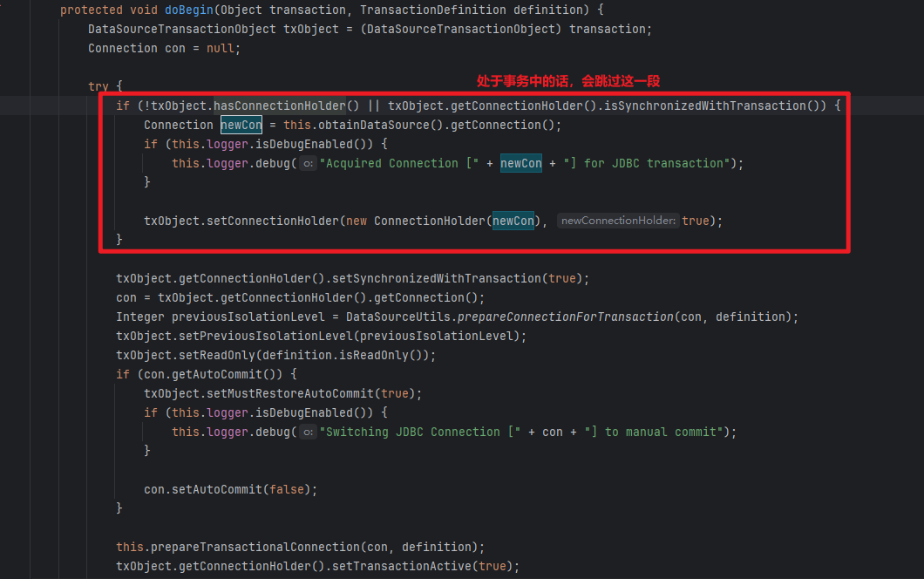The height and width of the screenshot is (579, 924).
Task: Click the null keyword
Action: (x=221, y=48)
